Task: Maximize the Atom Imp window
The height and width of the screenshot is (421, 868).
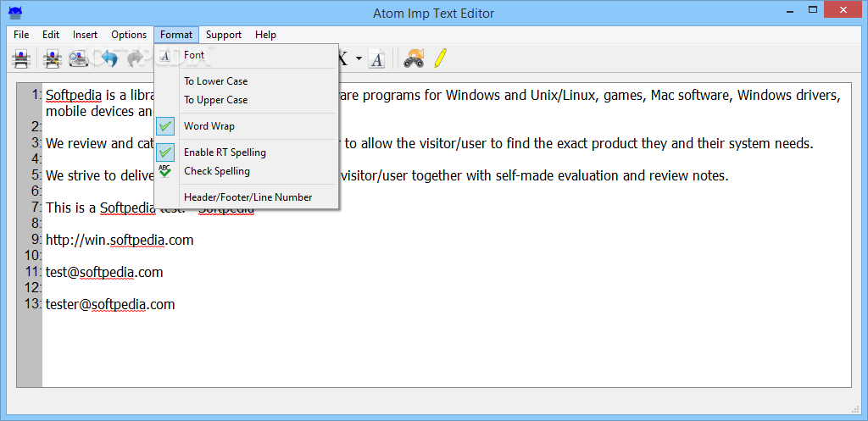Action: (x=813, y=10)
